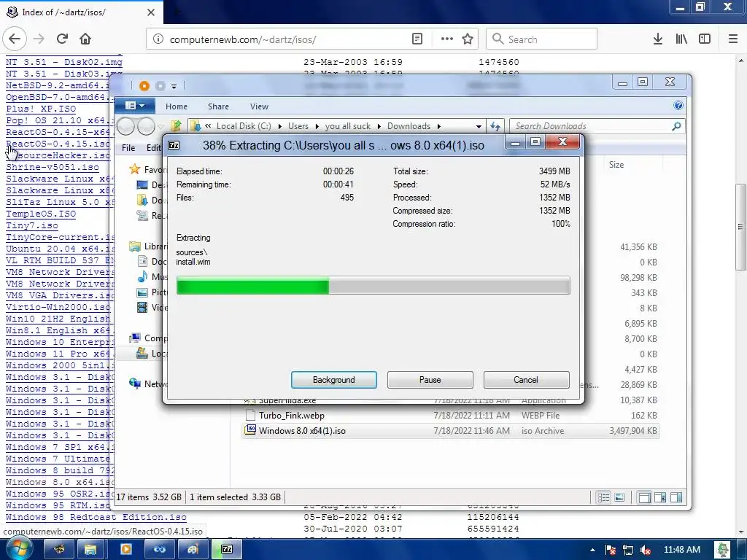
Task: Expand Explorer address bar history dropdown
Action: point(479,127)
